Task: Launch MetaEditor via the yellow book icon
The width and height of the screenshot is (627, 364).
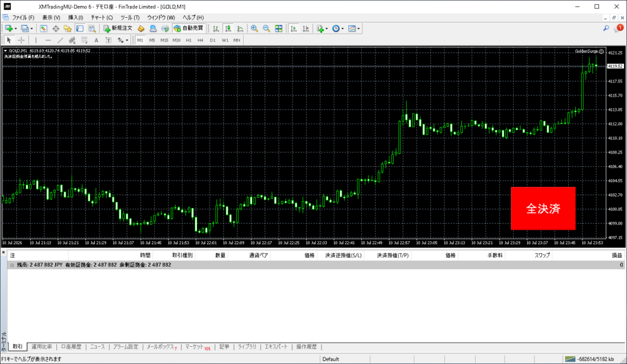Action: [x=141, y=28]
